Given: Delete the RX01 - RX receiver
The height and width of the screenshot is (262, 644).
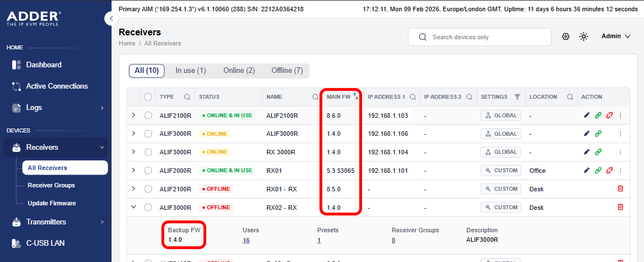Looking at the screenshot, I should click(x=620, y=189).
